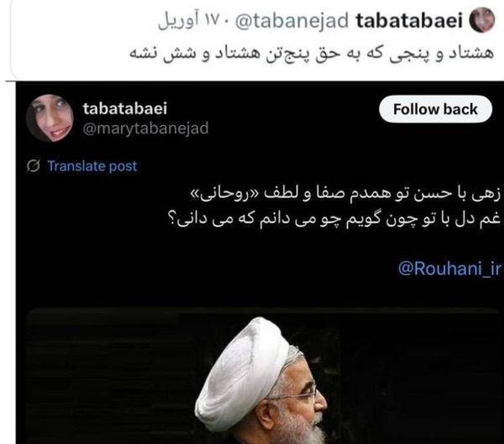Click the @tabanejad handle in the top header
This screenshot has height=444, width=504.
coord(291,21)
